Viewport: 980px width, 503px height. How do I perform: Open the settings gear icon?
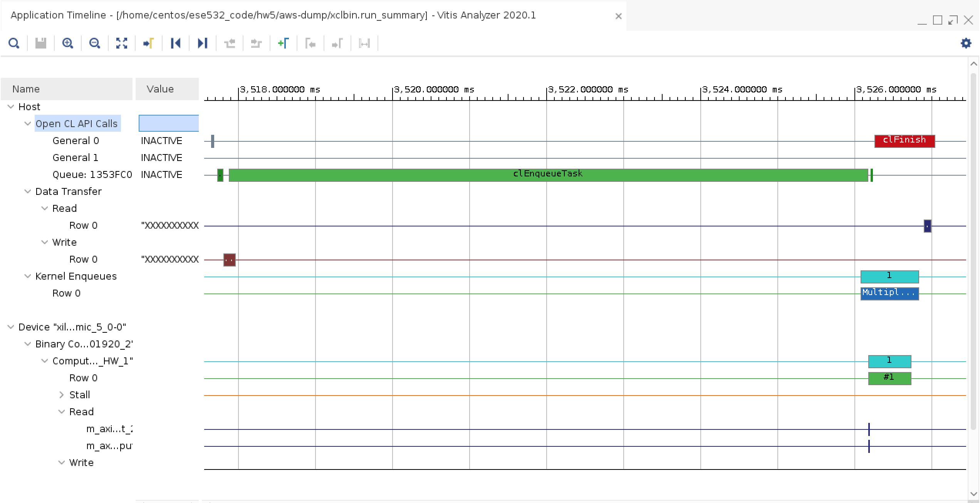coord(966,43)
